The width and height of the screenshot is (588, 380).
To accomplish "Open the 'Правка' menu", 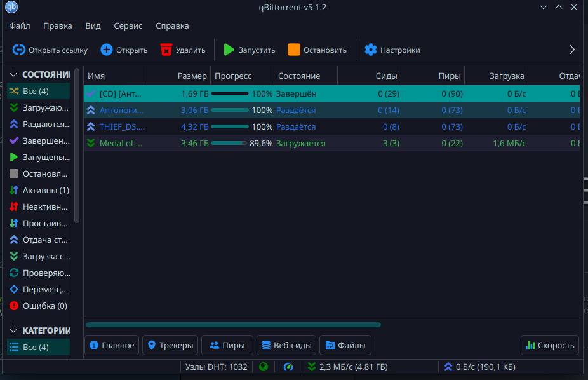I will coord(58,26).
